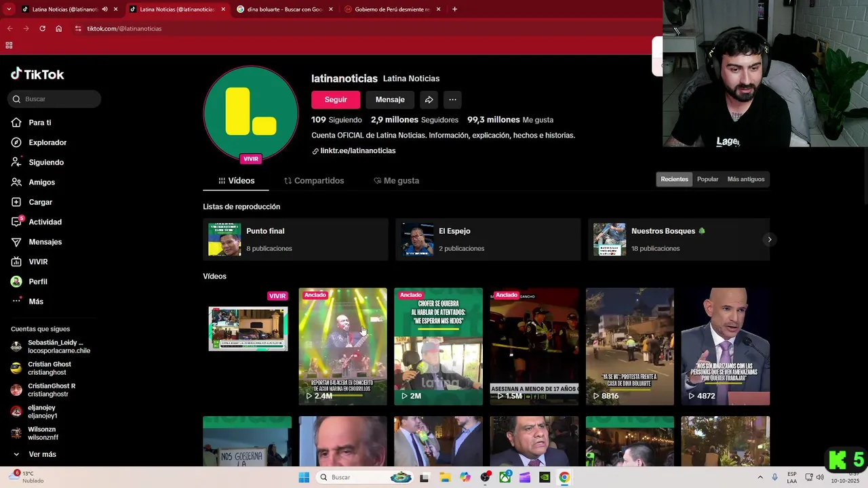868x488 pixels.
Task: Switch to Gobierno de Perú desmiente tab
Action: pyautogui.click(x=393, y=9)
